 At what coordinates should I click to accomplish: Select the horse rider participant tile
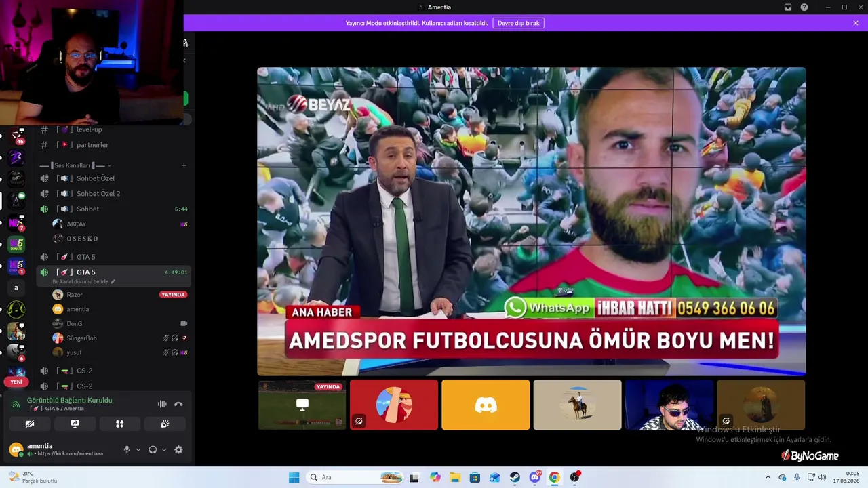[578, 405]
